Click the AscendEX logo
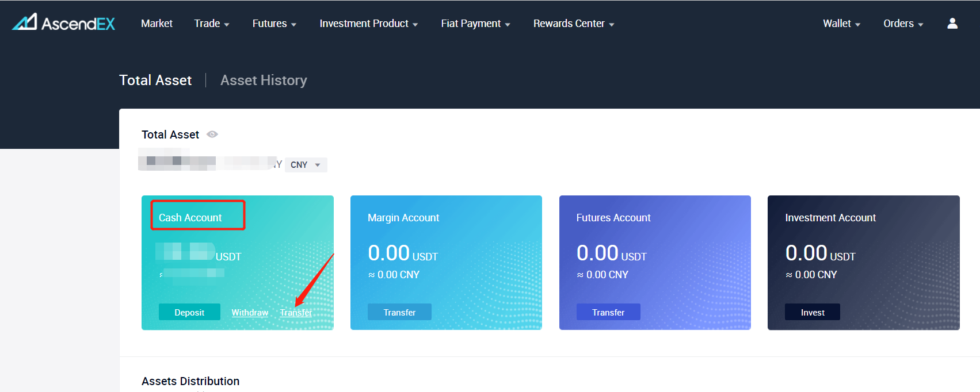980x392 pixels. pos(64,23)
